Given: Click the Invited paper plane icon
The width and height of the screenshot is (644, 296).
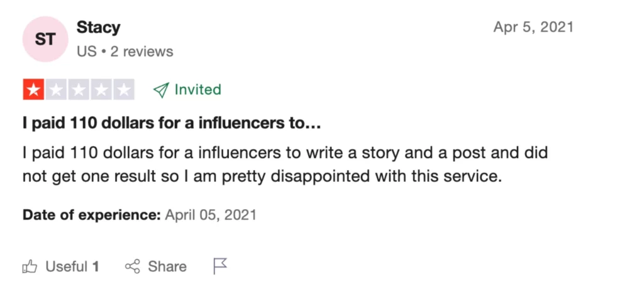Looking at the screenshot, I should [x=161, y=90].
